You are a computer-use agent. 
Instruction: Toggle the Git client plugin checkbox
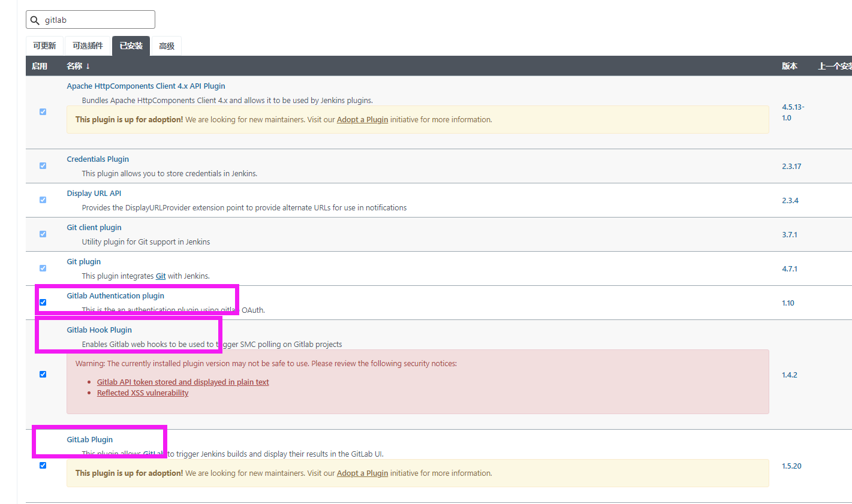pyautogui.click(x=43, y=234)
